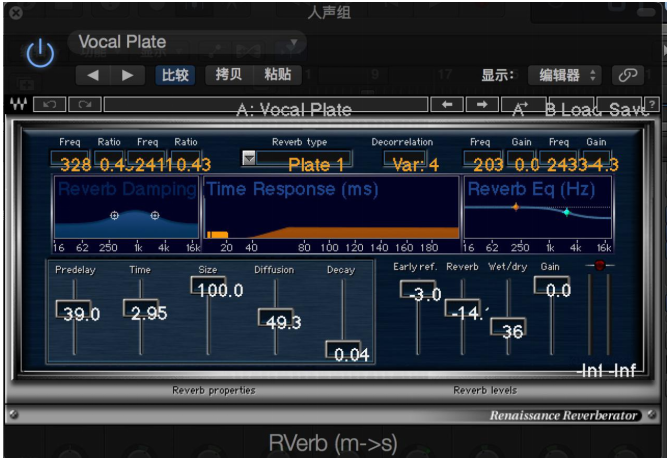Screen dimensions: 670x460
Task: Click the 比较 compare button
Action: coord(175,75)
